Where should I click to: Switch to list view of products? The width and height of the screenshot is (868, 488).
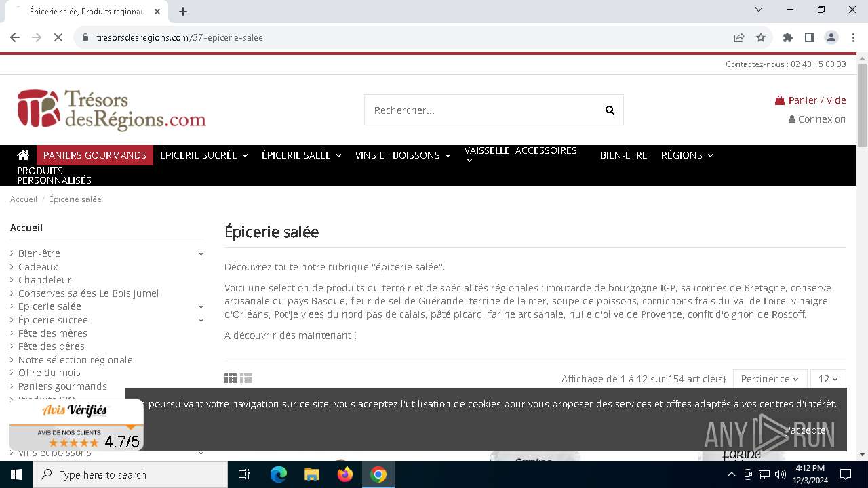click(246, 379)
